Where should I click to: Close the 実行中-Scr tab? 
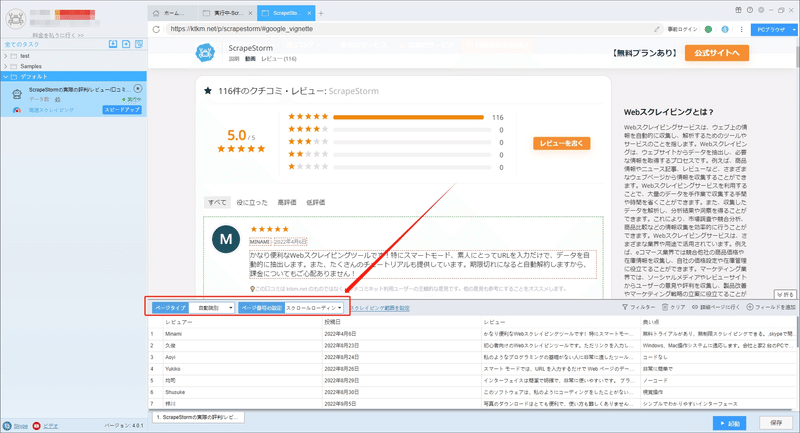point(250,13)
